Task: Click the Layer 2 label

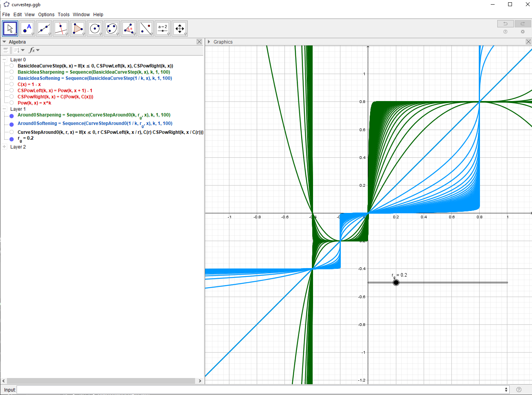Action: coord(18,147)
